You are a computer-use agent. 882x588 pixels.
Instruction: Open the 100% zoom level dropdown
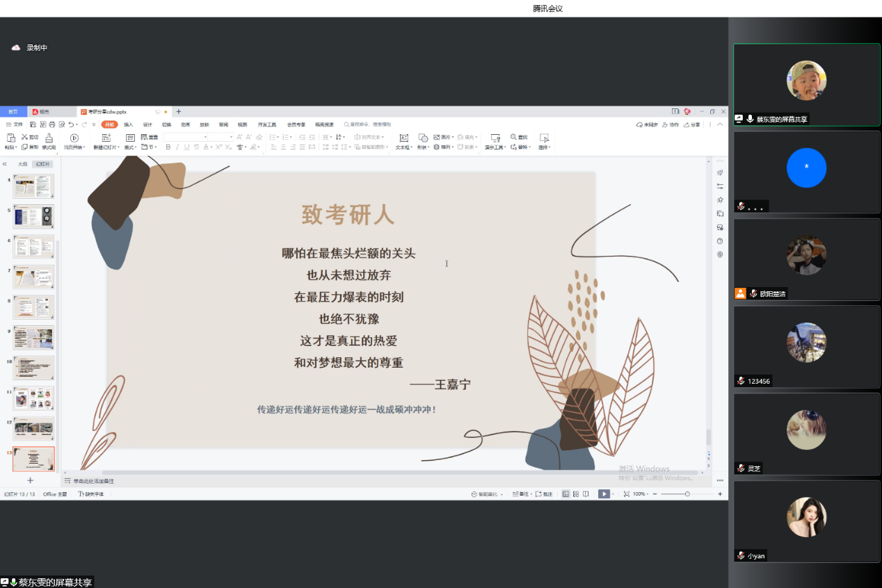pyautogui.click(x=641, y=494)
